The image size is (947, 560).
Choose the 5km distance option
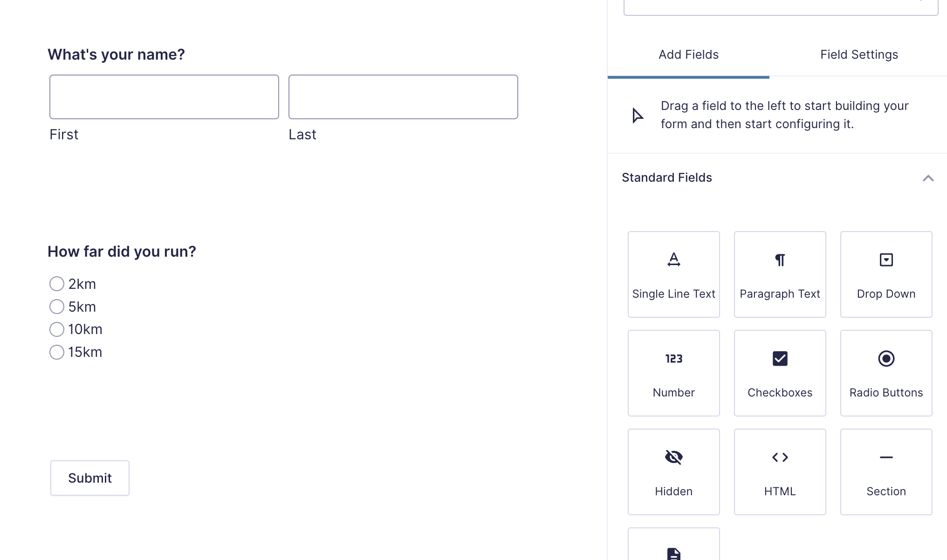tap(57, 307)
